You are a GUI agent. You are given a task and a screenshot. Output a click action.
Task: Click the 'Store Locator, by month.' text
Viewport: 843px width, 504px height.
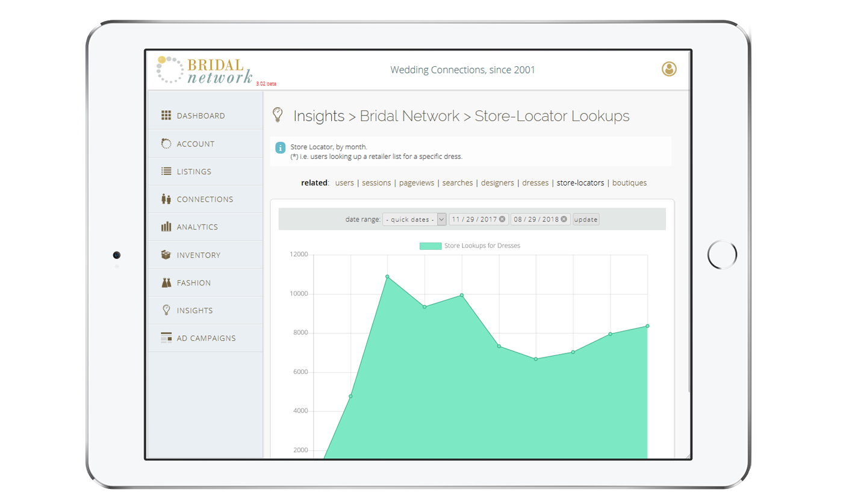(329, 147)
